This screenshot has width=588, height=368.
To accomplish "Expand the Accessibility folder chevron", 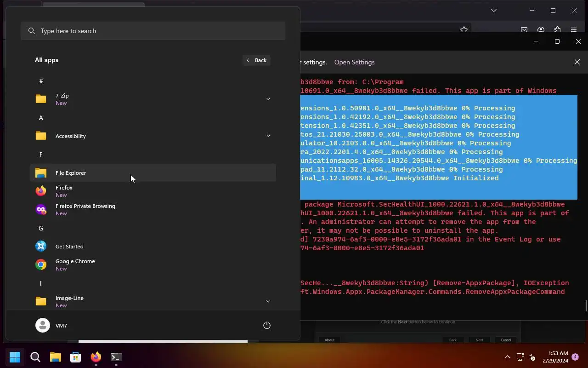I will coord(268,136).
